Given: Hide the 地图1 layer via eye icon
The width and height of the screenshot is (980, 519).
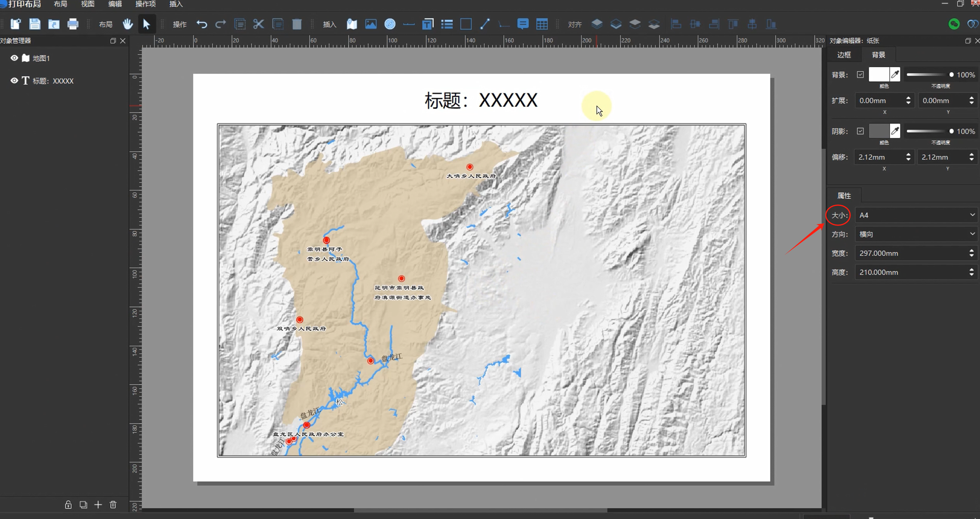Looking at the screenshot, I should pyautogui.click(x=14, y=58).
